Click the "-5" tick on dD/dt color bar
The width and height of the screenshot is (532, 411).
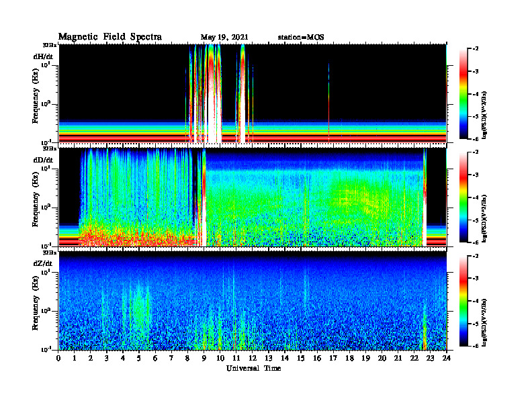click(476, 220)
